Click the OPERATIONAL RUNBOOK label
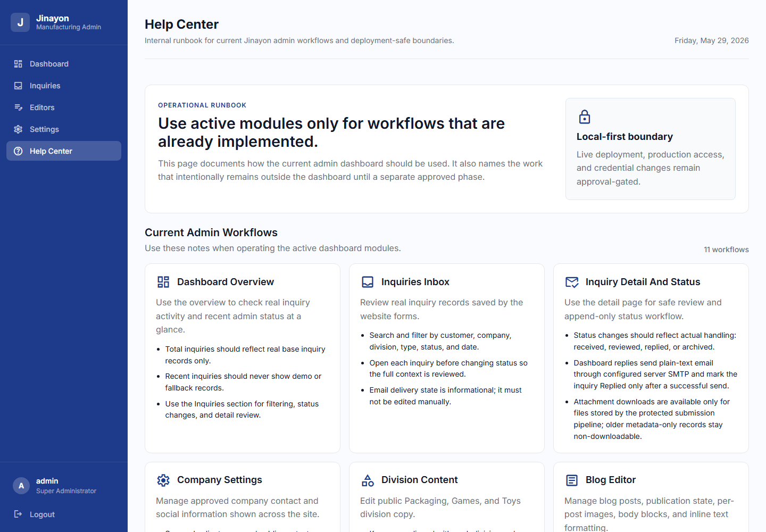Screen dimensions: 766x532 (202, 105)
